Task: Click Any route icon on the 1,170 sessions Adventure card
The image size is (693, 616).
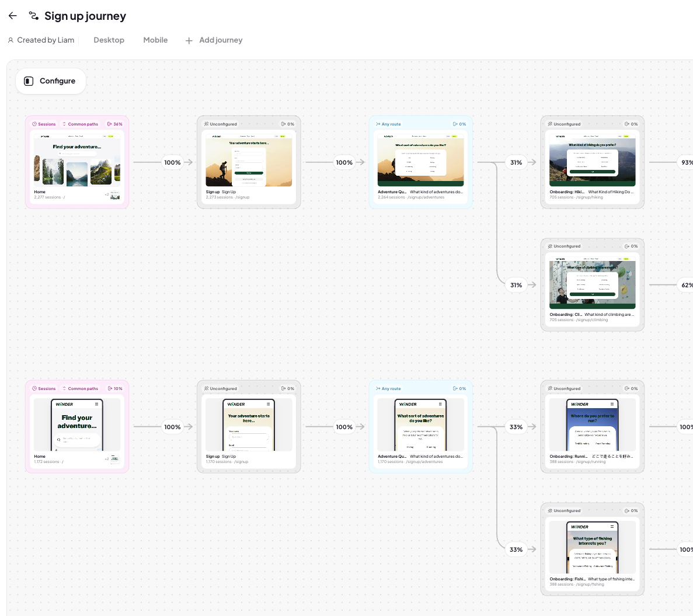Action: tap(378, 389)
